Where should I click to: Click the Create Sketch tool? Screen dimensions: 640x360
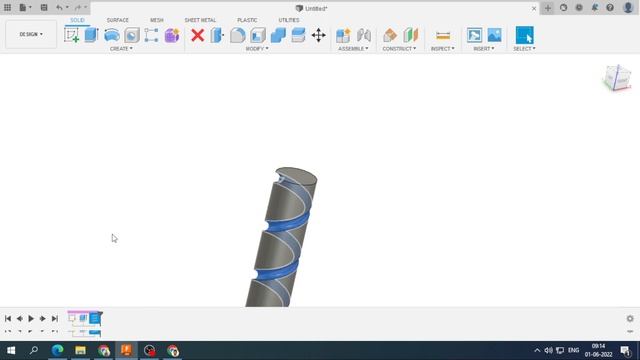pyautogui.click(x=71, y=35)
